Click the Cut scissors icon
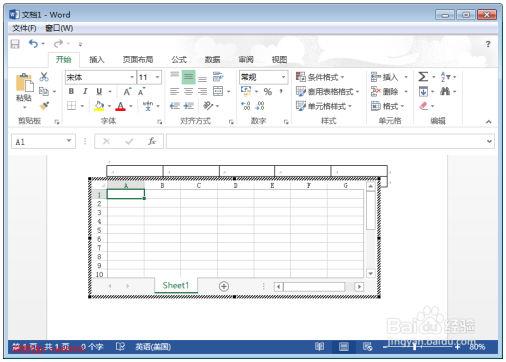The image size is (506, 362). pos(44,77)
